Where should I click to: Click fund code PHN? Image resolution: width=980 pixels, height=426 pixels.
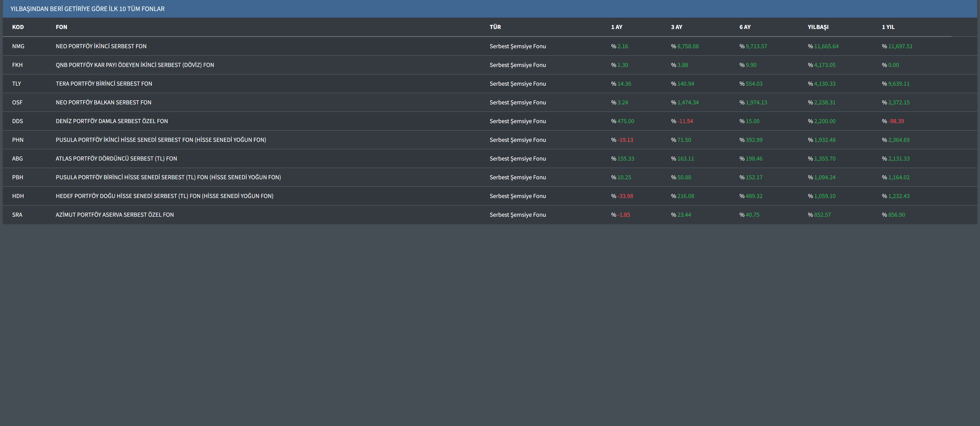click(x=17, y=140)
